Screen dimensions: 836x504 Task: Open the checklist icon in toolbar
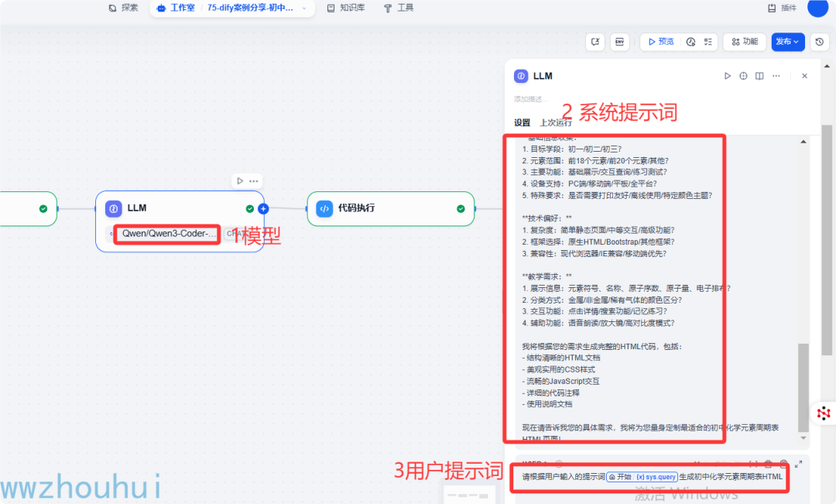[708, 42]
